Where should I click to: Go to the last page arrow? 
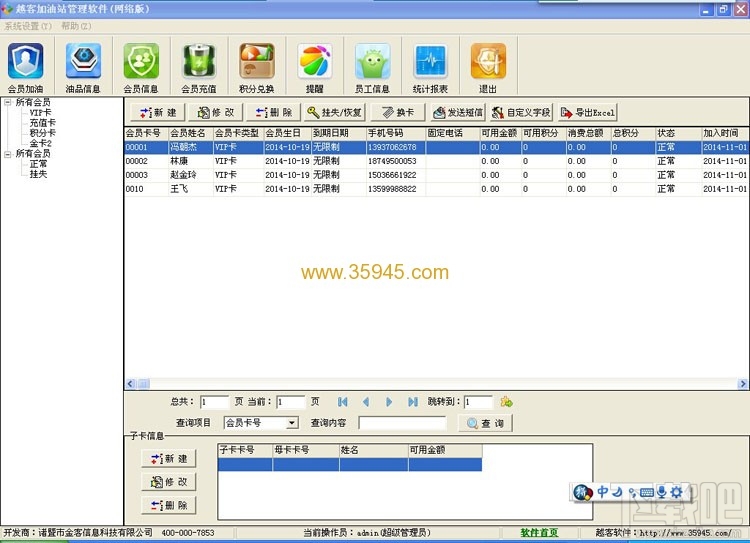click(x=413, y=402)
